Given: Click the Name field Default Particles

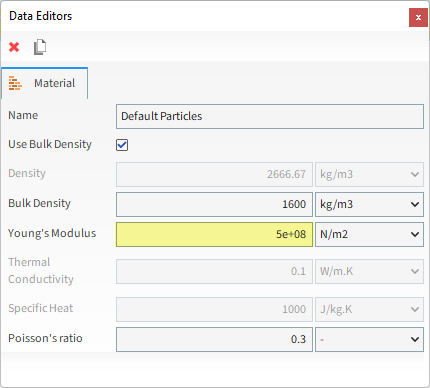Looking at the screenshot, I should pos(270,116).
